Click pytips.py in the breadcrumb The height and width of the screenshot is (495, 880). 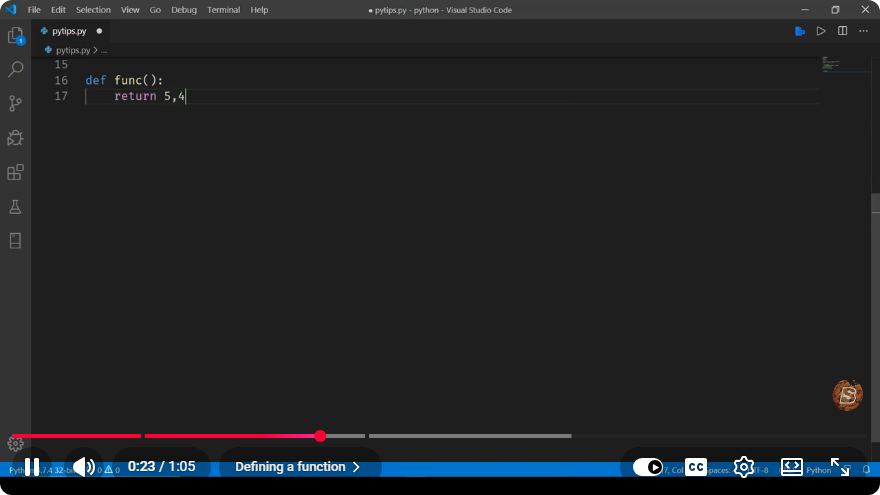coord(73,51)
